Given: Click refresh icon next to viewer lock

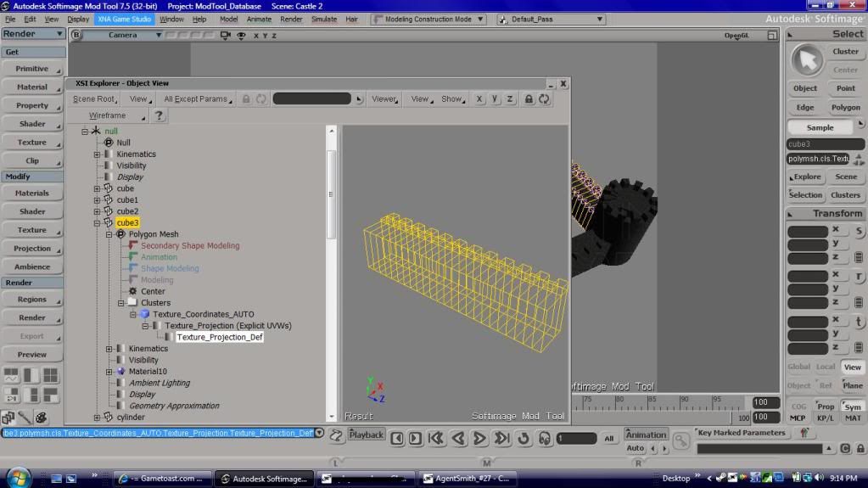Looking at the screenshot, I should click(x=544, y=99).
